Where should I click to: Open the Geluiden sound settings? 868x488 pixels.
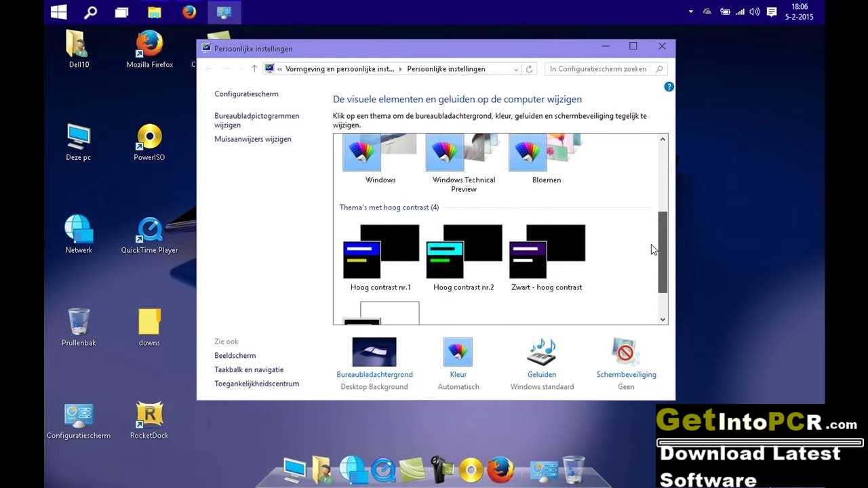tap(542, 364)
